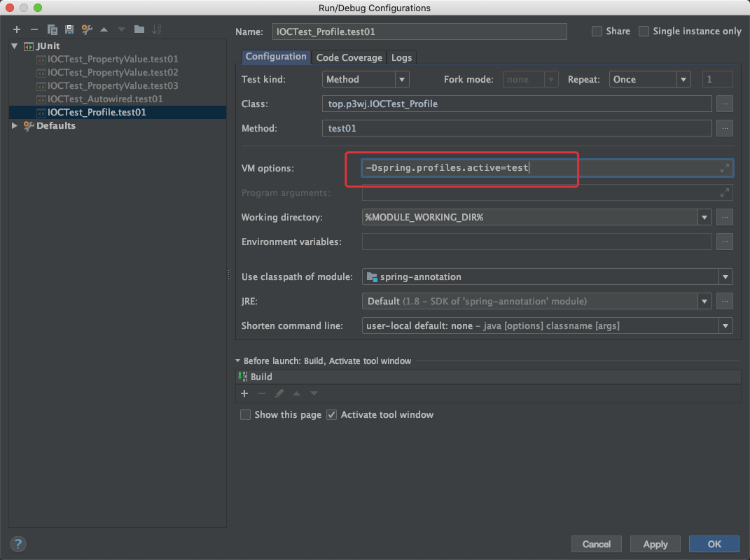The image size is (750, 560).
Task: Click the Apply button
Action: [655, 544]
